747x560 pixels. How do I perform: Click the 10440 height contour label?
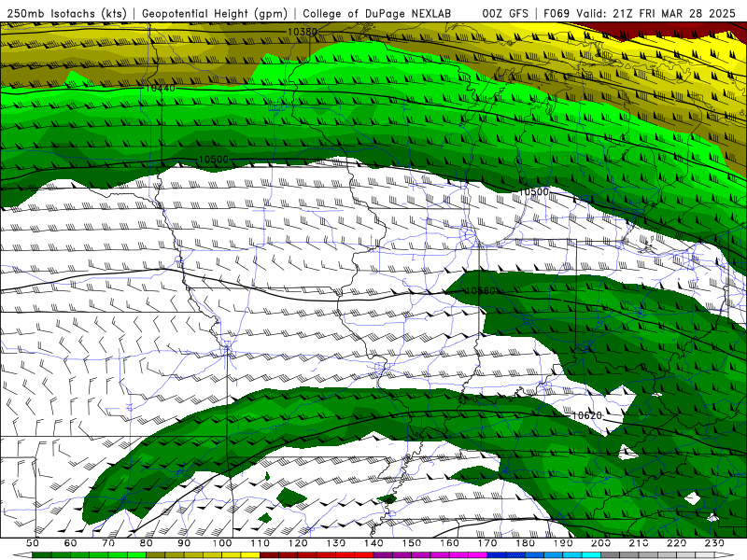pos(160,88)
